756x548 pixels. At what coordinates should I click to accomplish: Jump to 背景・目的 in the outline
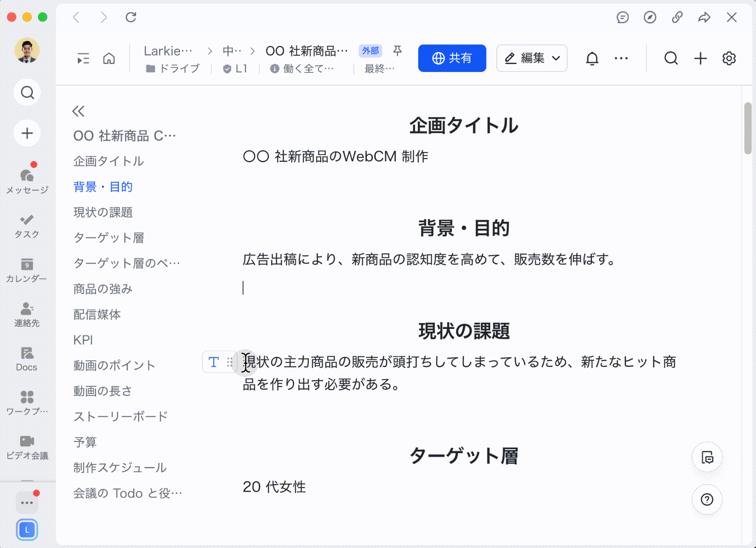[102, 186]
